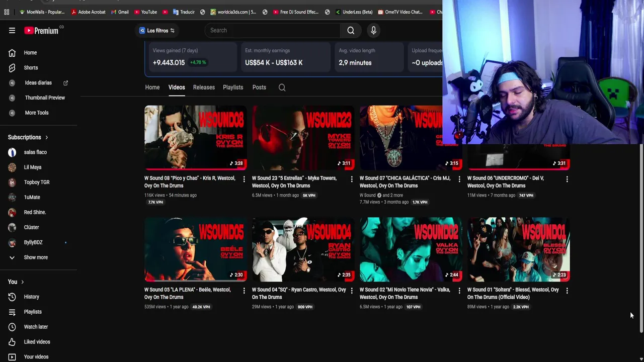Open options menu for W Sound 08 video
644x362 pixels.
tap(244, 179)
